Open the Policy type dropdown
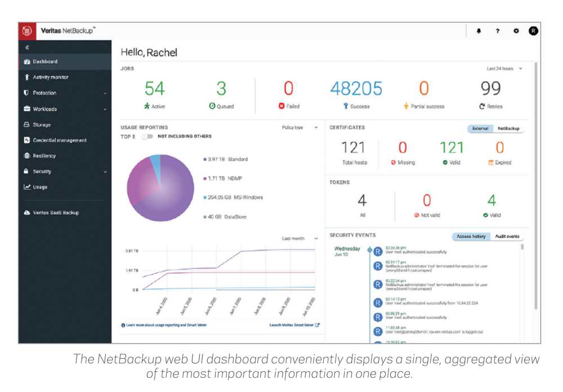The image size is (563, 392). coord(300,127)
